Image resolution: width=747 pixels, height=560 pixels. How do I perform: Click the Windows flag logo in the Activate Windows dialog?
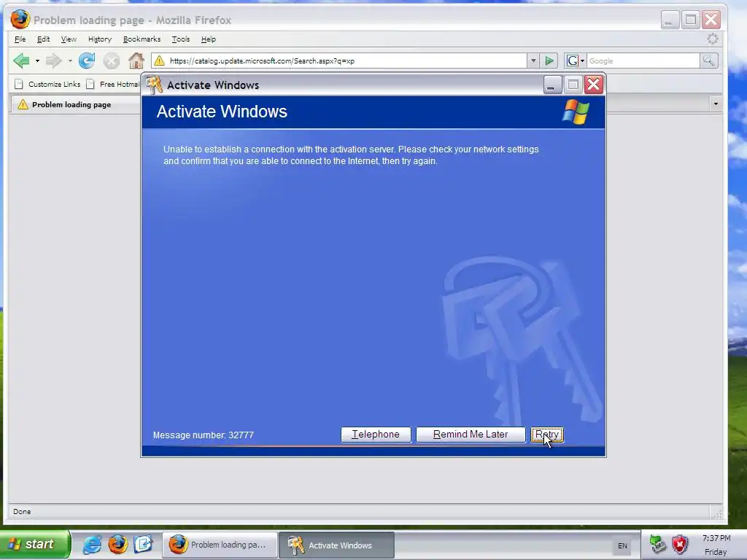(576, 112)
